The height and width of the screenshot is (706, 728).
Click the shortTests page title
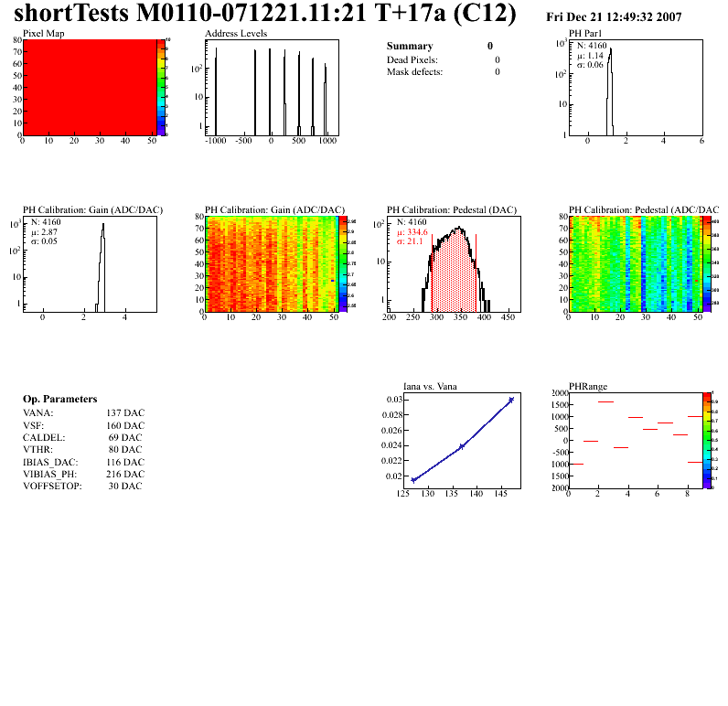(265, 13)
